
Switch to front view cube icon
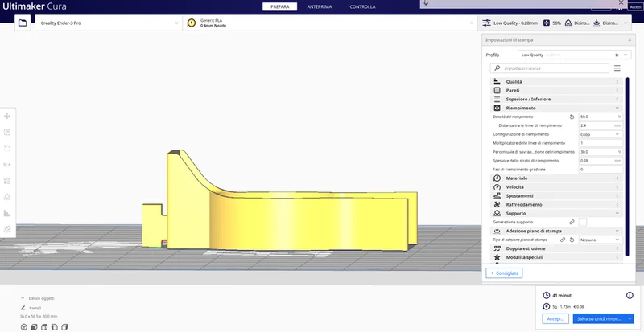click(x=34, y=327)
